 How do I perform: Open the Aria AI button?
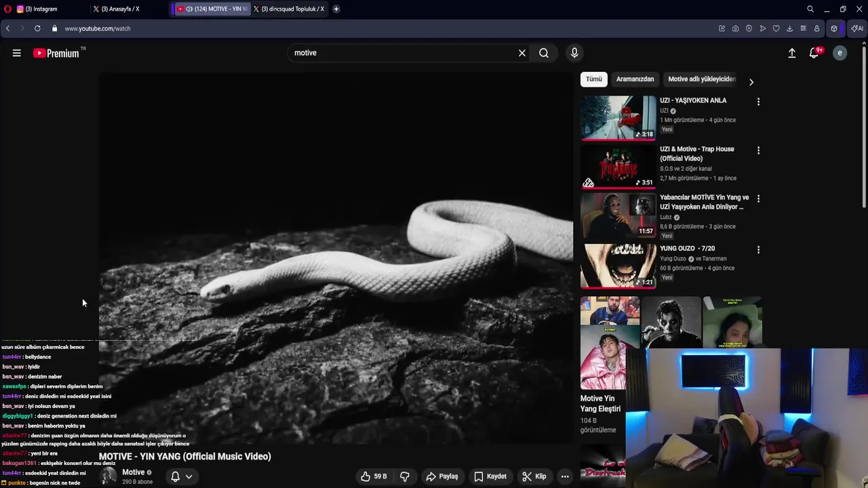click(857, 28)
